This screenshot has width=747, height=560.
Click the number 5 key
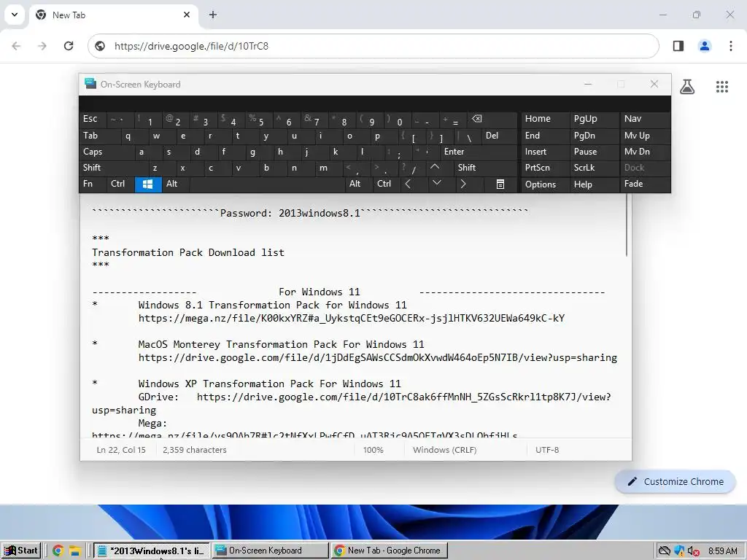(x=259, y=120)
